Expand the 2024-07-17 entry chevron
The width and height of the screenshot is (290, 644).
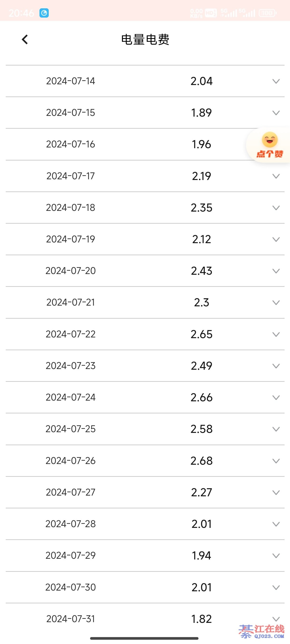pyautogui.click(x=276, y=176)
